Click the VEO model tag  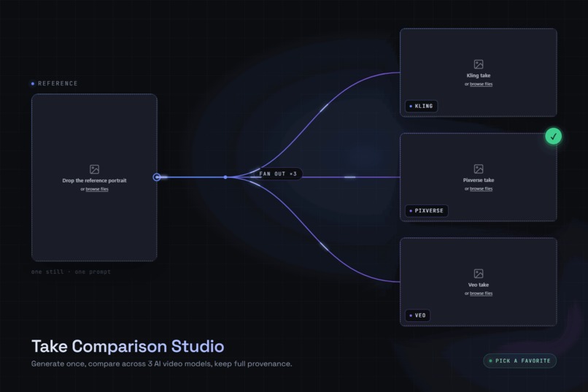click(x=418, y=315)
